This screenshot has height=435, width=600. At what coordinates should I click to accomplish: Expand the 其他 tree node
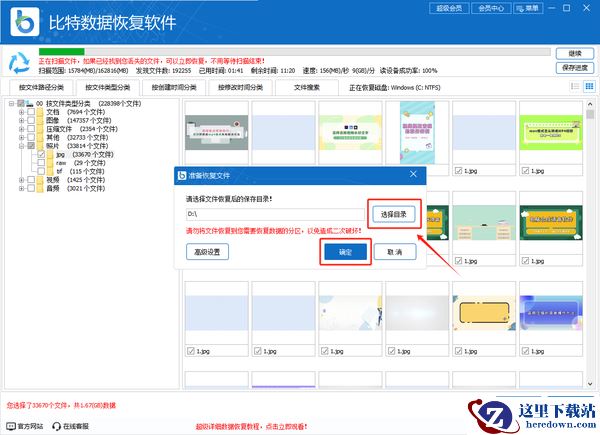click(21, 137)
